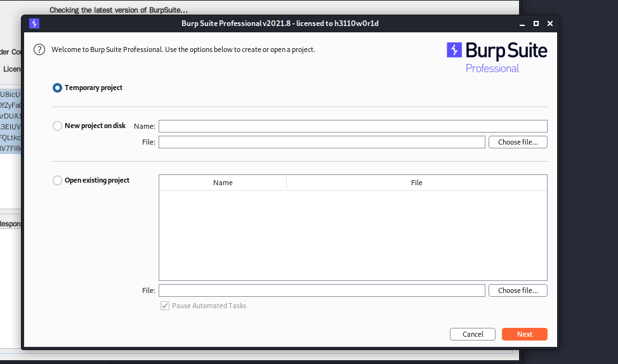The width and height of the screenshot is (618, 364).
Task: Focus the existing project File field
Action: (322, 290)
